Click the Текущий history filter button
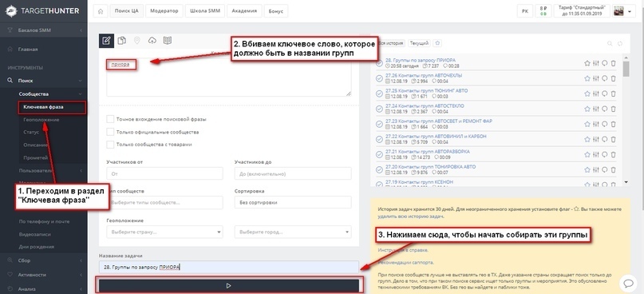644x294 pixels. pos(419,43)
